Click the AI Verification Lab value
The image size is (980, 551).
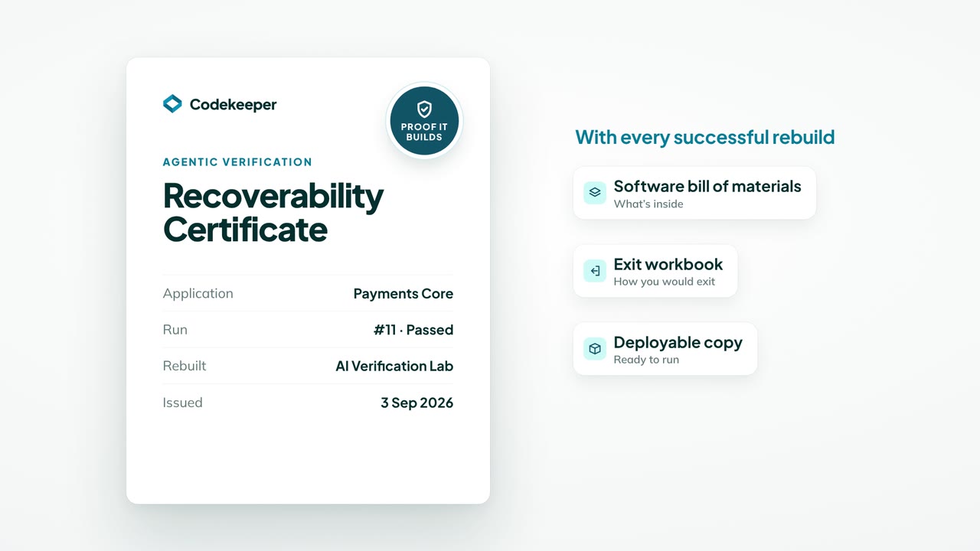pyautogui.click(x=394, y=366)
